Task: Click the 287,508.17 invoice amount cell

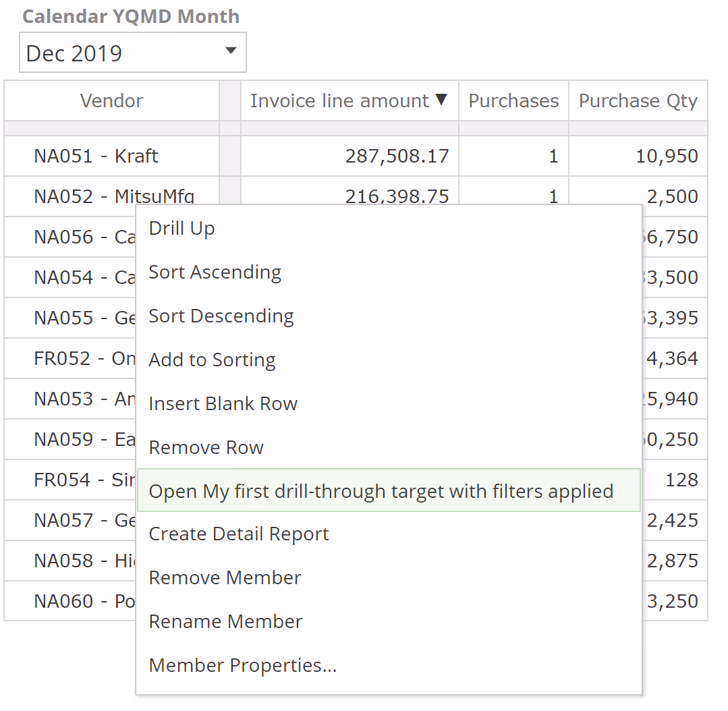Action: click(397, 157)
